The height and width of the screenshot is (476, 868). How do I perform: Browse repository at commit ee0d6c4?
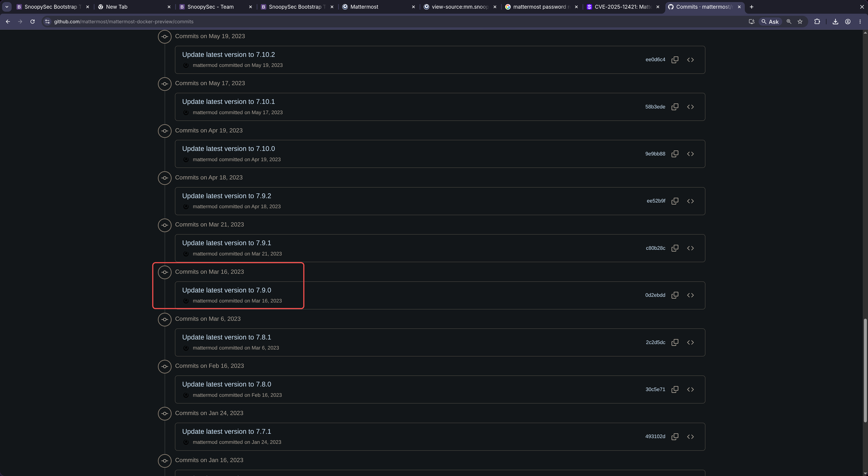(690, 60)
